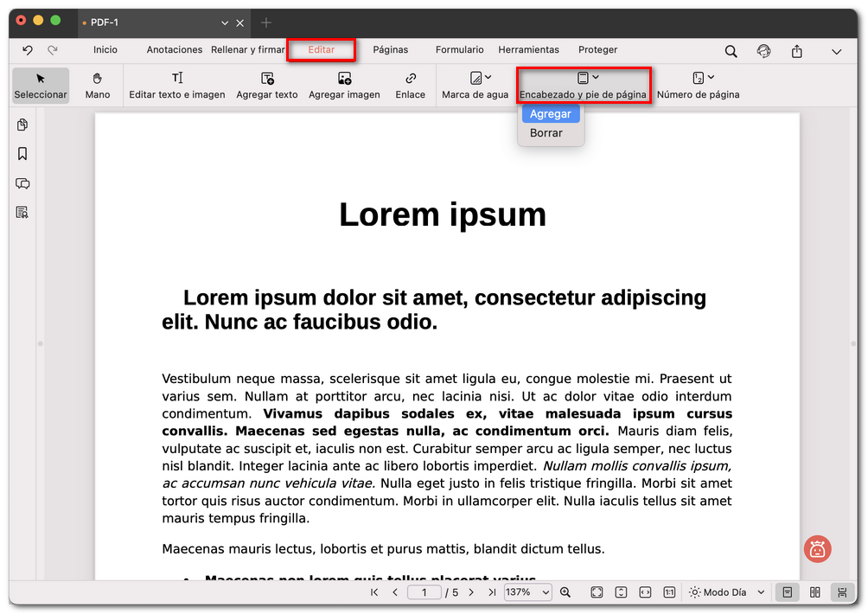Go to the next page arrow
The width and height of the screenshot is (868, 614).
471,592
